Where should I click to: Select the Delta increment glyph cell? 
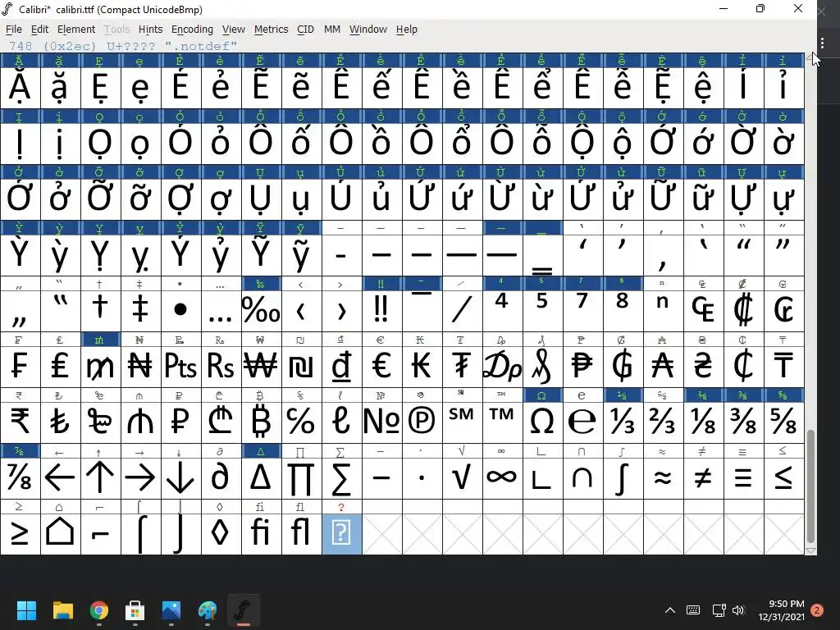[x=261, y=478]
